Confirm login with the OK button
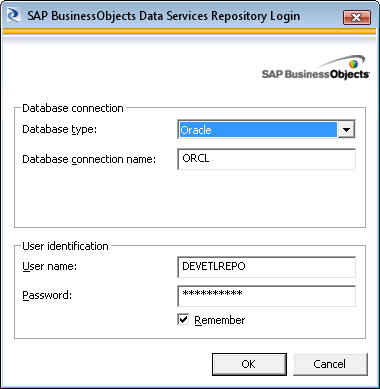Image resolution: width=380 pixels, height=389 pixels. (249, 364)
